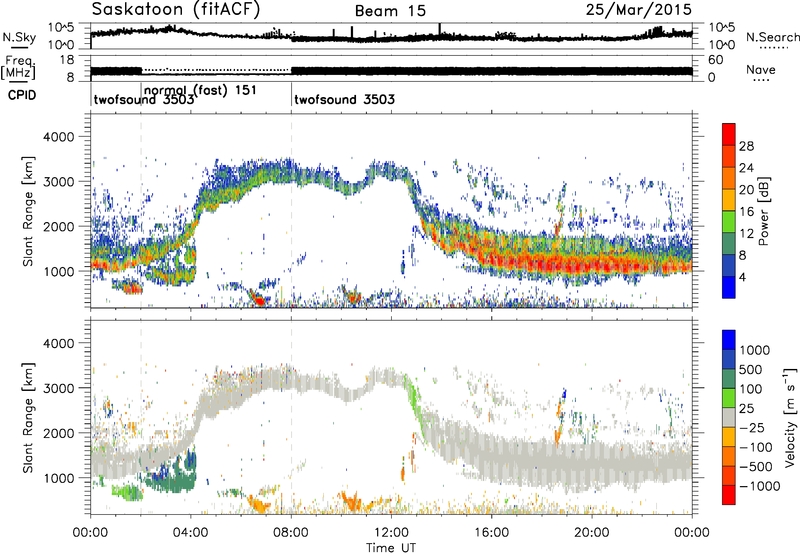Pick the blue top segment of Velocity colorbar

pos(729,340)
